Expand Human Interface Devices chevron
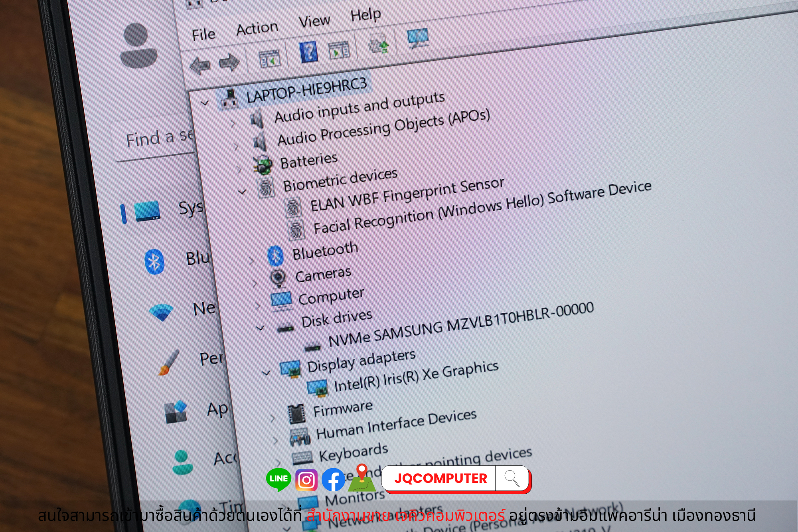798x532 pixels. [276, 441]
